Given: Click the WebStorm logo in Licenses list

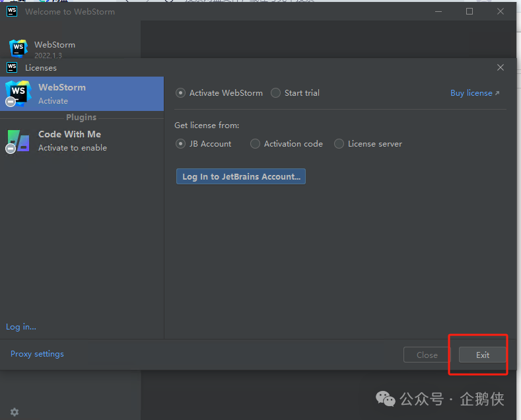Looking at the screenshot, I should coord(18,93).
